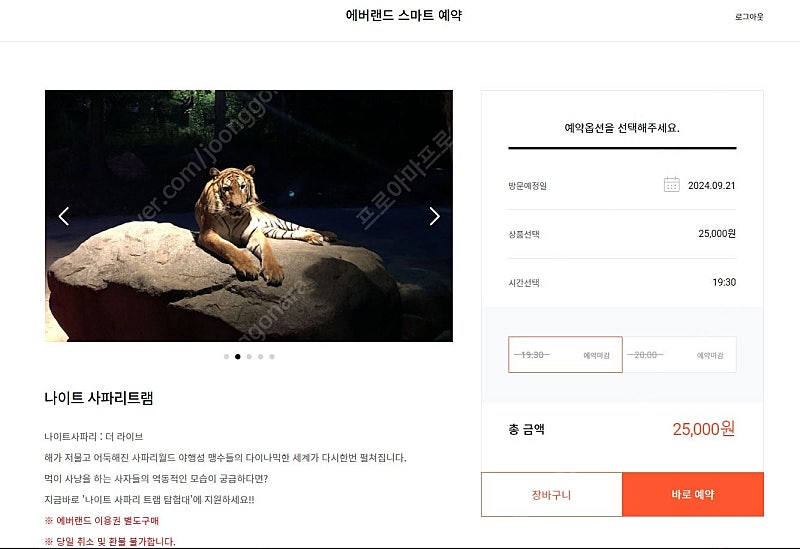The image size is (800, 549).
Task: Expand the 상품선택 product row
Action: coord(622,234)
